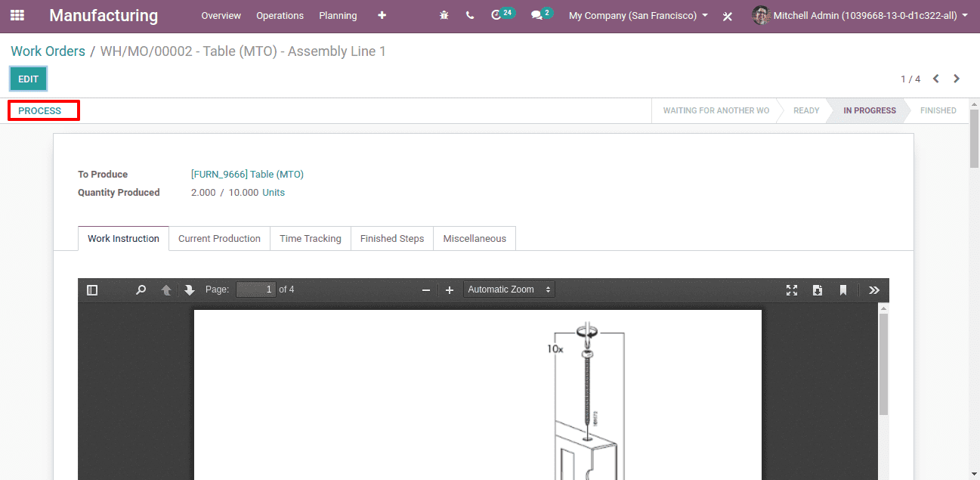Open activities clock icon with 24 badge
The width and height of the screenshot is (980, 480).
502,14
